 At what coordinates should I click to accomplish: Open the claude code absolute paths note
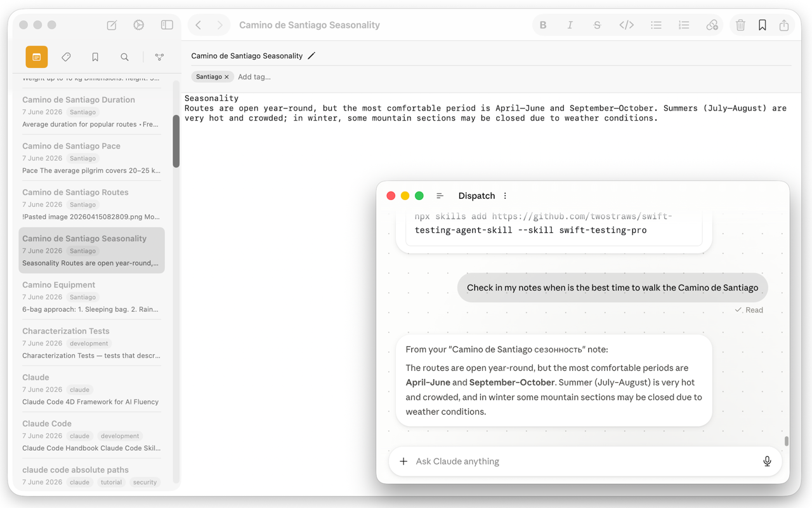(91, 476)
